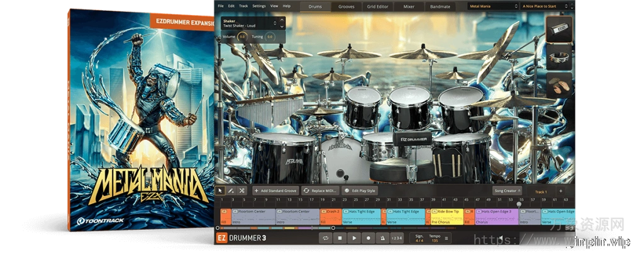Click the Volume knob

pos(242,37)
